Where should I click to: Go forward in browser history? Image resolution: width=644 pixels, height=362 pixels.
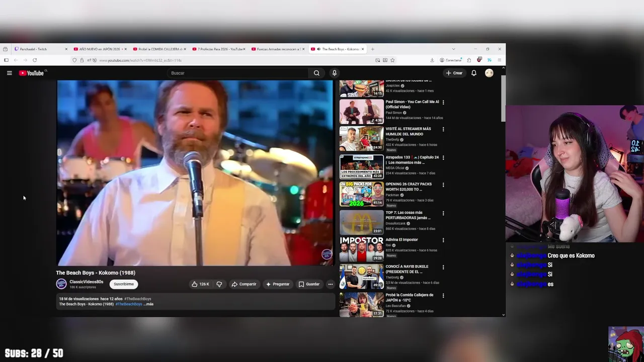(x=25, y=60)
